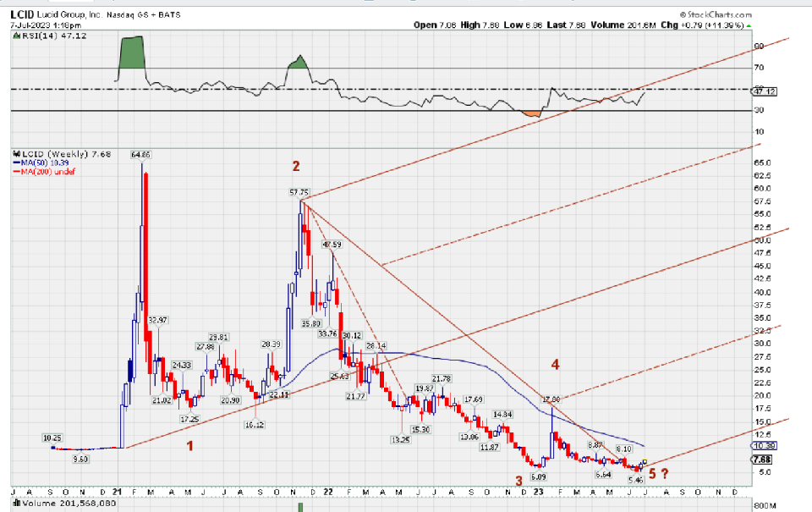
Task: Click the 20.90 low price label
Action: pyautogui.click(x=230, y=400)
